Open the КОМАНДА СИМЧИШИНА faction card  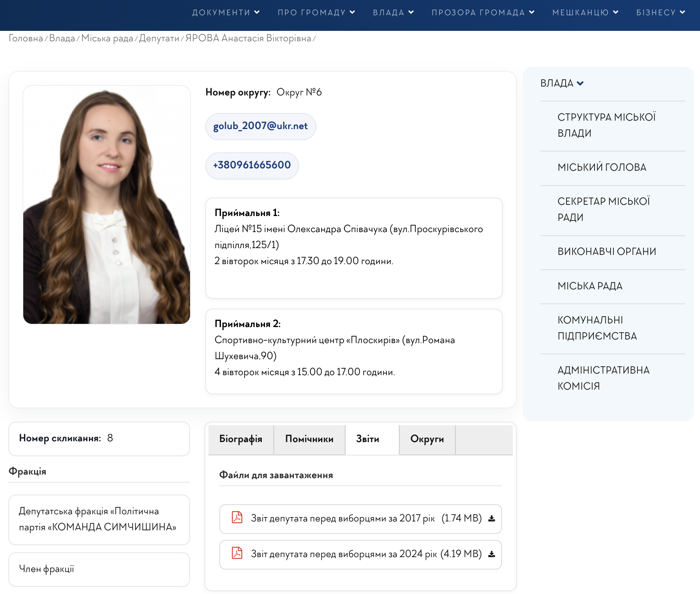[99, 519]
